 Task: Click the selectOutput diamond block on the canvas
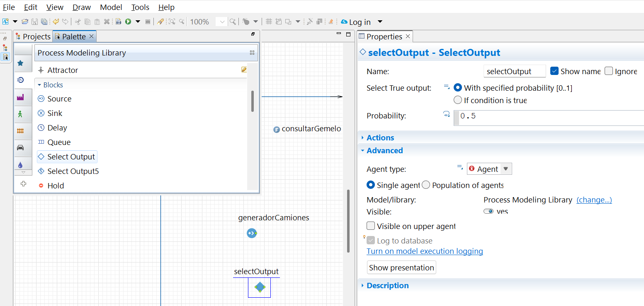click(260, 287)
